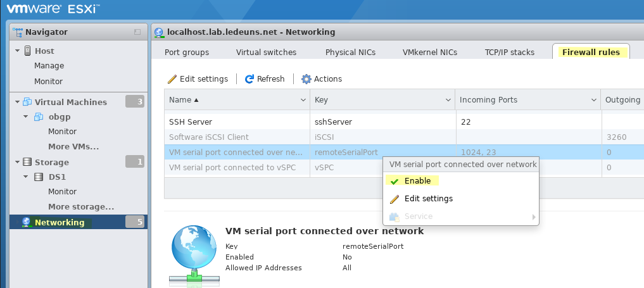Switch to the Virtual switches tab
The image size is (644, 288).
[x=266, y=52]
